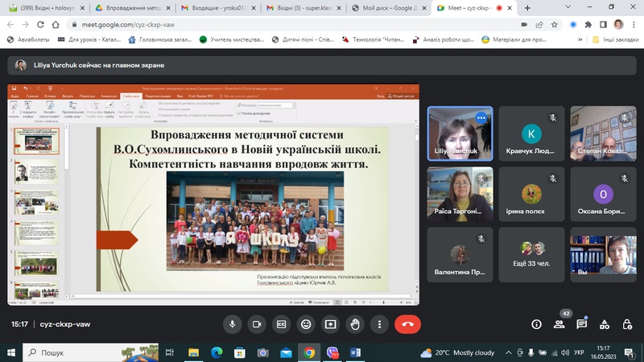Open Windows Start menu
This screenshot has width=644, height=362.
tap(11, 352)
